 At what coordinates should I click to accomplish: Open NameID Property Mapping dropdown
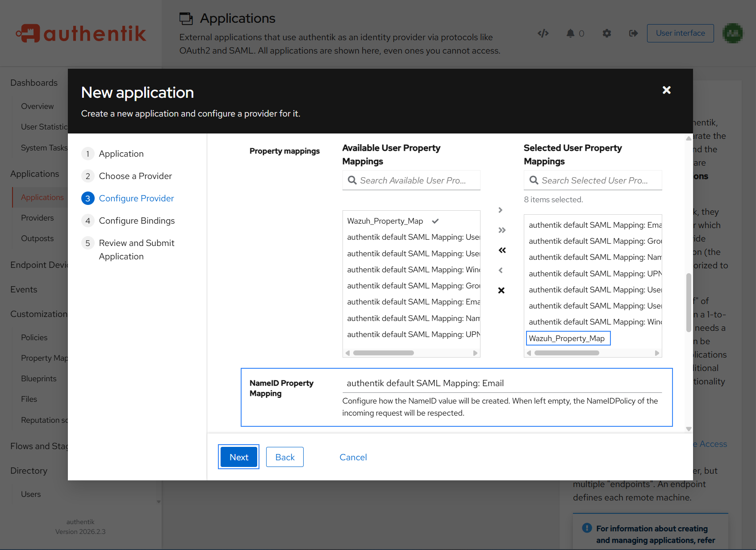click(x=502, y=383)
